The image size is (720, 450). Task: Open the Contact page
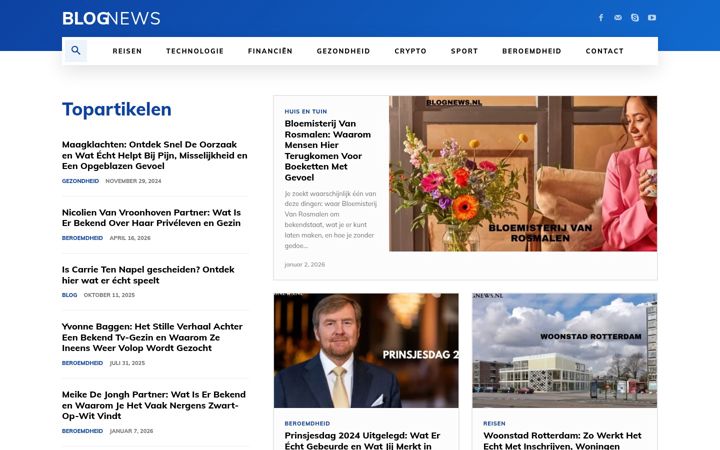tap(604, 51)
